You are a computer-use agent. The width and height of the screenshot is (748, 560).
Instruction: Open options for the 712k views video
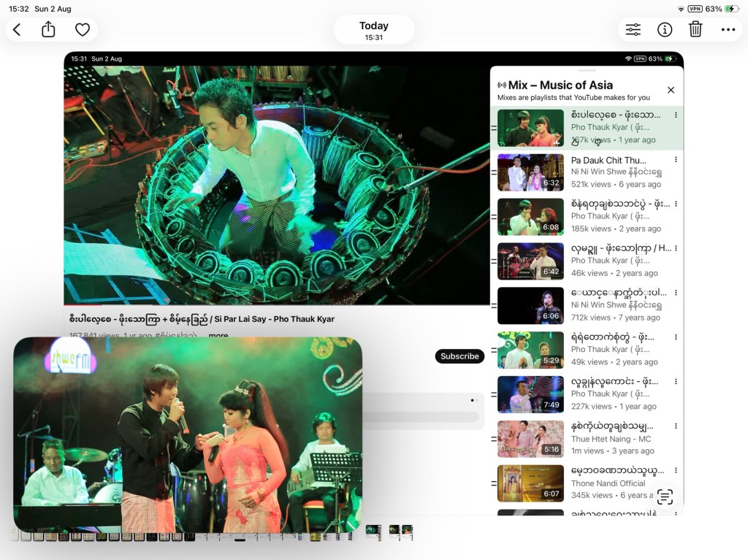click(x=676, y=292)
